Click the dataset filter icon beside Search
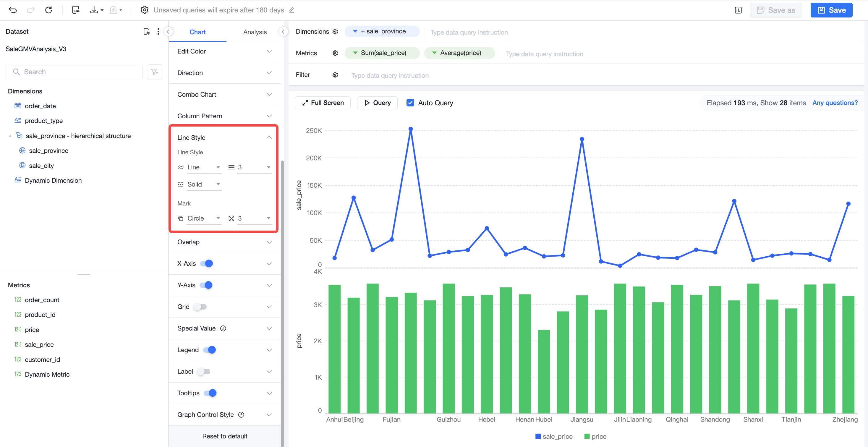 (x=155, y=72)
